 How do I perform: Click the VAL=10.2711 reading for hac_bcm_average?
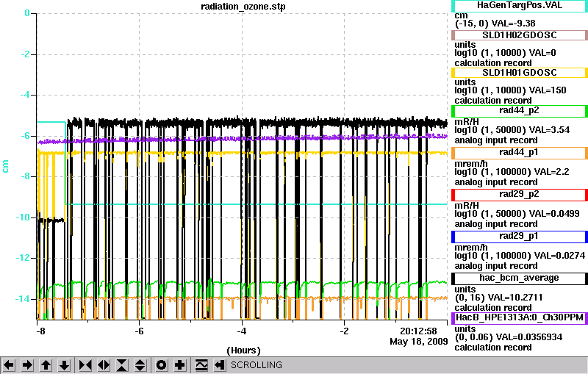tap(518, 298)
